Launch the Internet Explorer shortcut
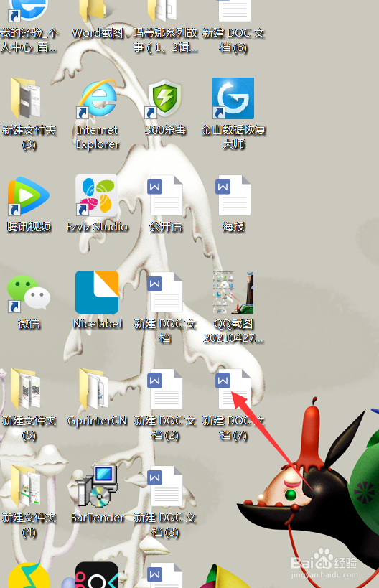Viewport: 379px width, 588px height. point(98,98)
